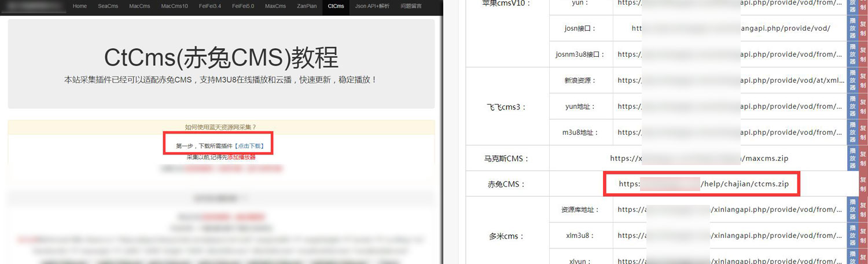Screen dimensions: 868x264
Task: Open the MaxCms tutorial tab
Action: [275, 6]
